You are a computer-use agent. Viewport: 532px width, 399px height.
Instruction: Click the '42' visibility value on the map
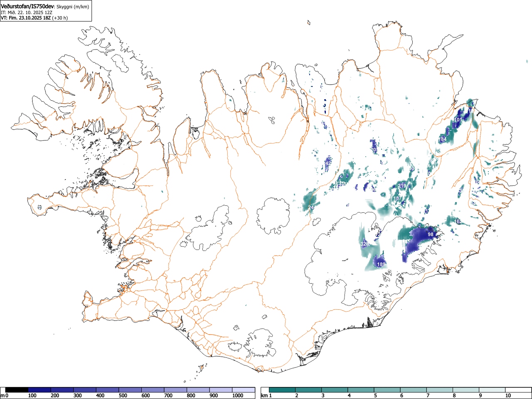[x=328, y=163]
